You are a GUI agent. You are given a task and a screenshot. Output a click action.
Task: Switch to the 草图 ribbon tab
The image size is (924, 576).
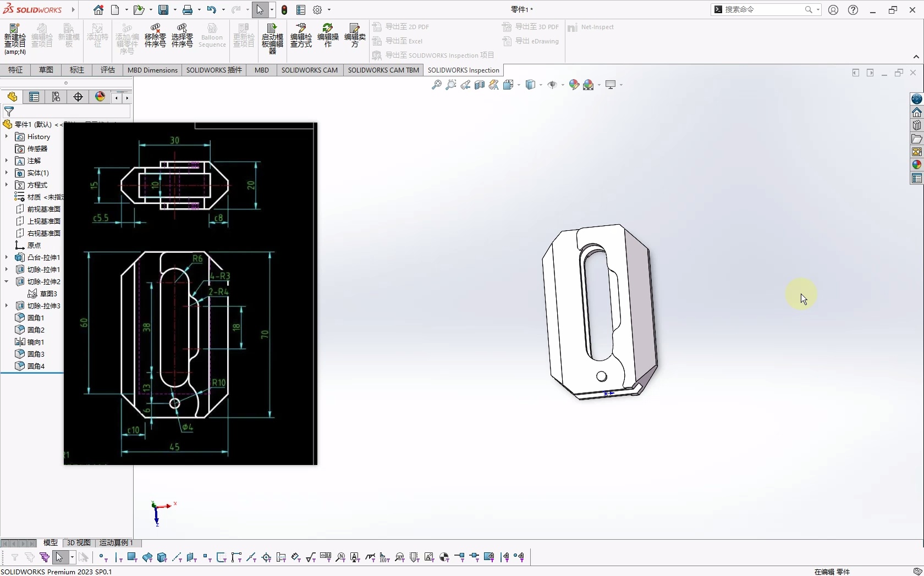click(46, 70)
